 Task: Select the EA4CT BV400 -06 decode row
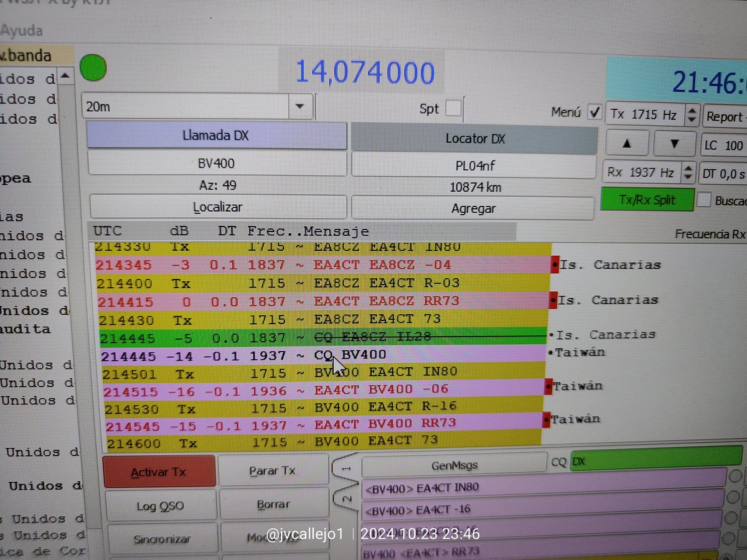pyautogui.click(x=322, y=390)
